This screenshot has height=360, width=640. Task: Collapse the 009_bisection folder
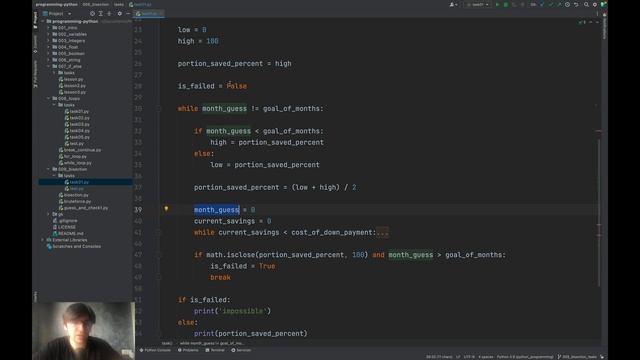coord(49,169)
